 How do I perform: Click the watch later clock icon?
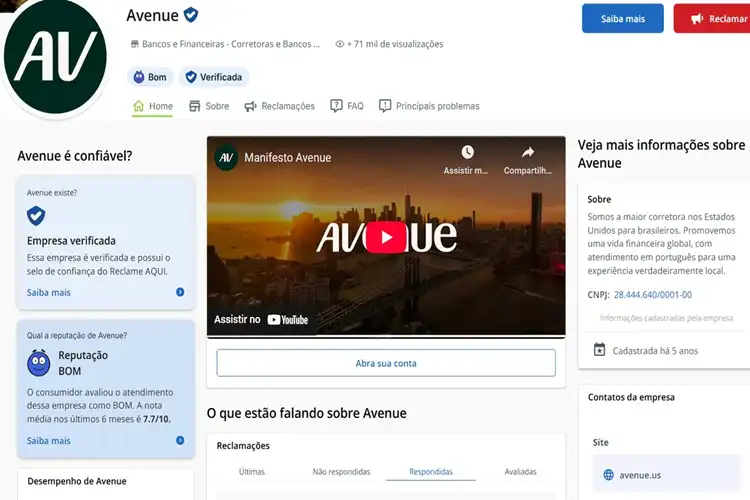[x=467, y=152]
